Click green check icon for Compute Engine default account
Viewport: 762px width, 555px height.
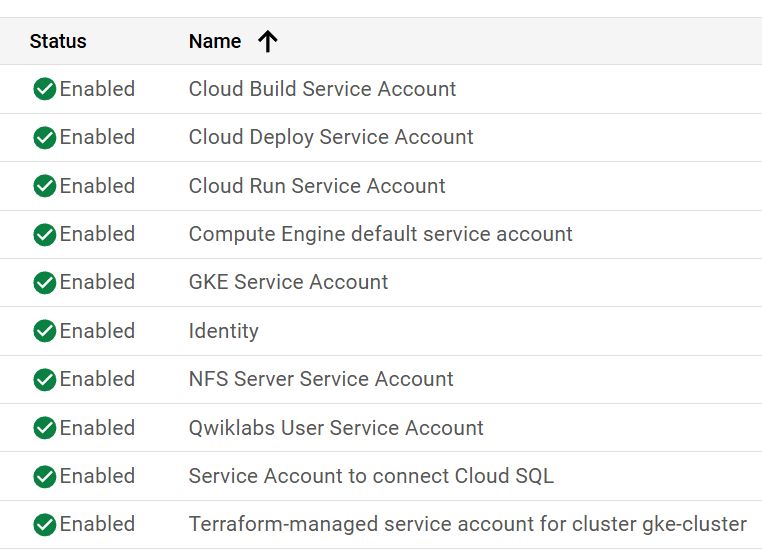[x=45, y=234]
